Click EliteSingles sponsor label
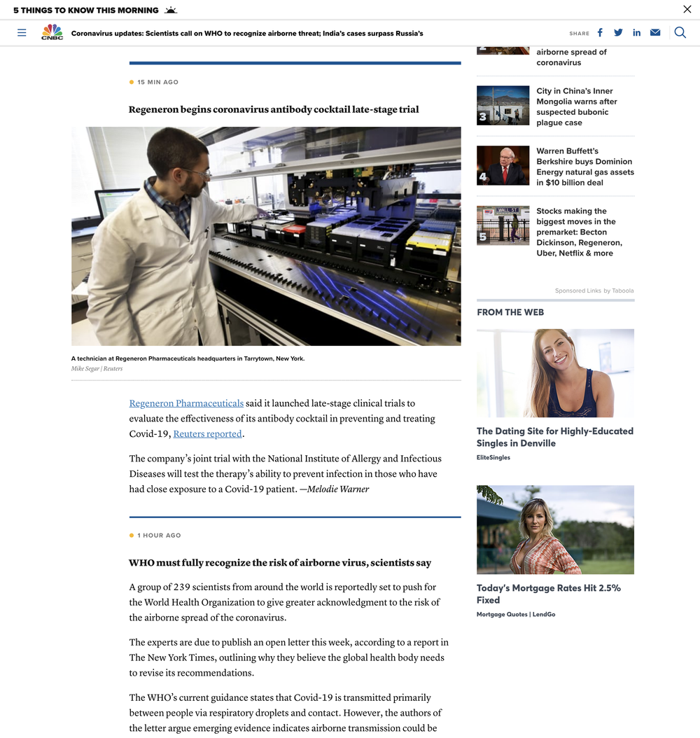This screenshot has height=738, width=700. 493,457
